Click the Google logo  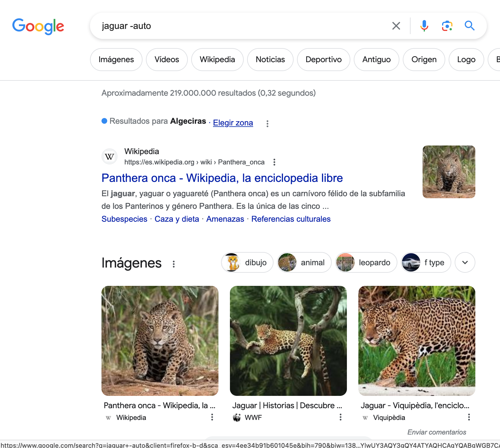pyautogui.click(x=38, y=26)
